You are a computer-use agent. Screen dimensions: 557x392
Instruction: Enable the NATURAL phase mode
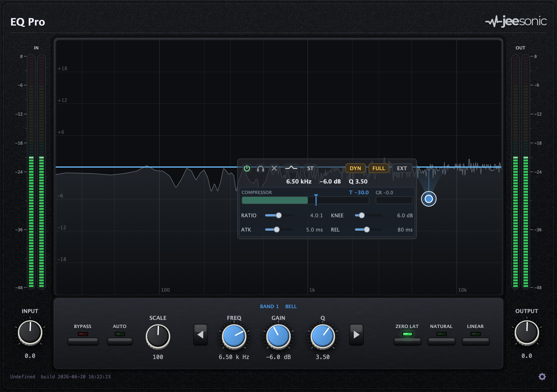click(x=441, y=341)
